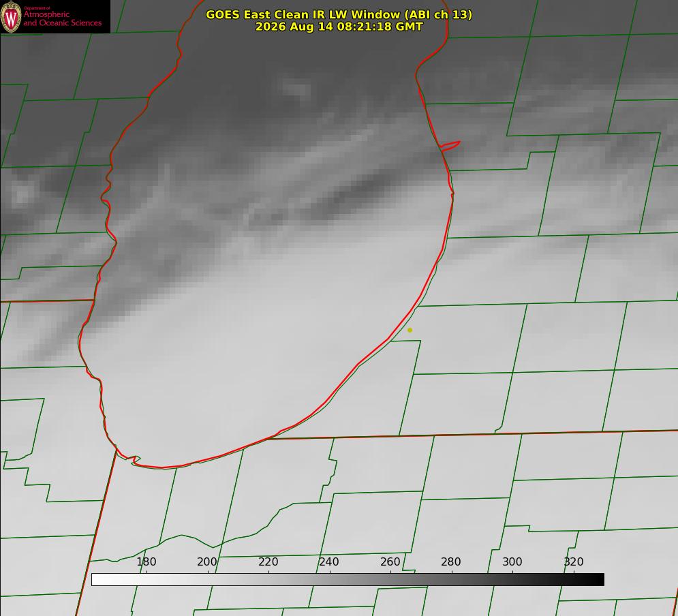Click the 280 tick label on the colorbar

[451, 561]
